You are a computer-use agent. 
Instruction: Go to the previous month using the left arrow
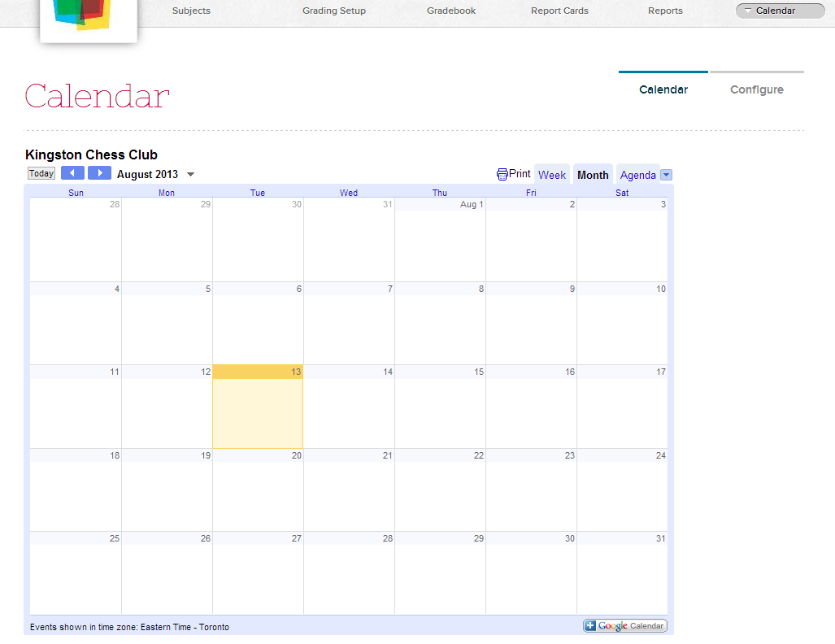[x=72, y=172]
